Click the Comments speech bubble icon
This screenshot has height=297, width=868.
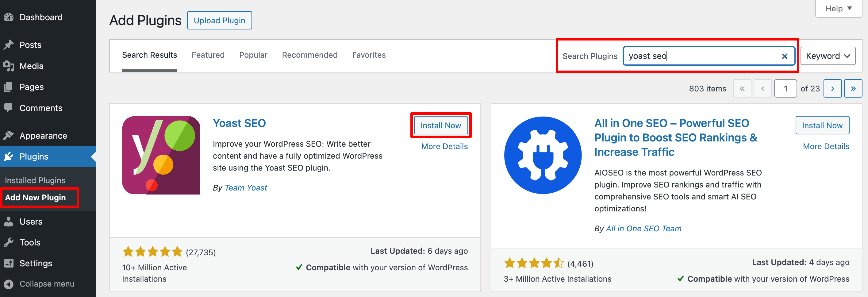point(9,108)
